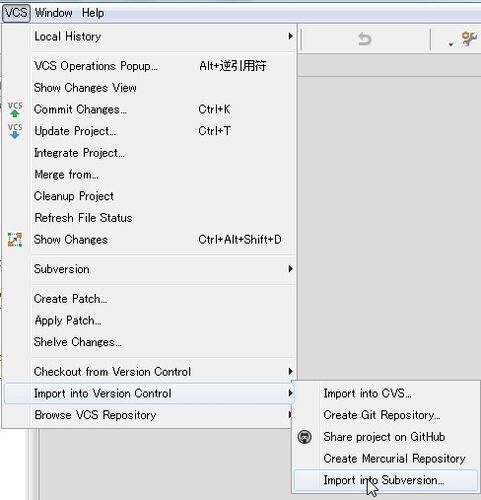Image resolution: width=481 pixels, height=500 pixels.
Task: Expand the Subversion submenu
Action: (x=150, y=269)
